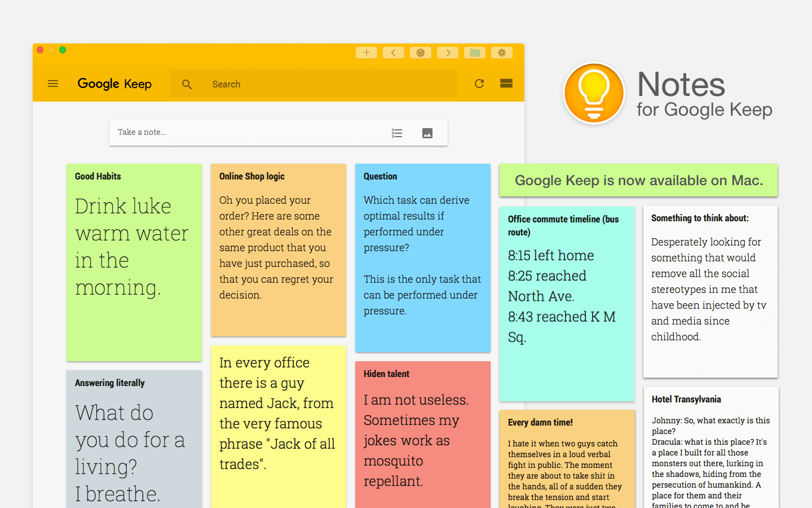Click the green folder toolbar icon
This screenshot has height=508, width=812.
pyautogui.click(x=474, y=52)
